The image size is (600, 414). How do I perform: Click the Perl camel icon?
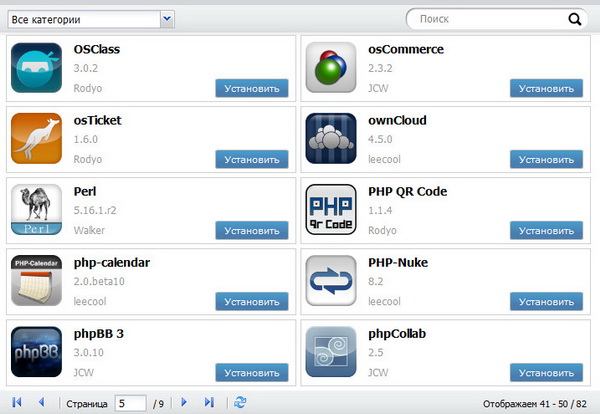(x=37, y=209)
